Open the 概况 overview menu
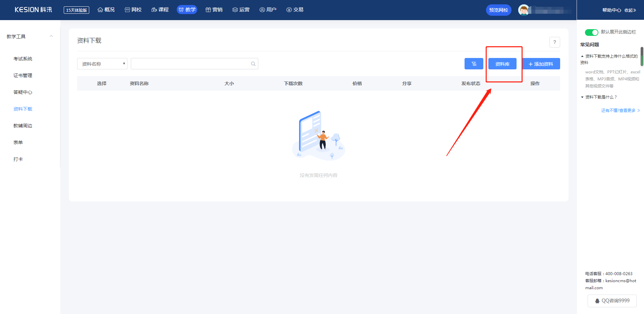Screen dimensions: 644x314 [x=106, y=10]
